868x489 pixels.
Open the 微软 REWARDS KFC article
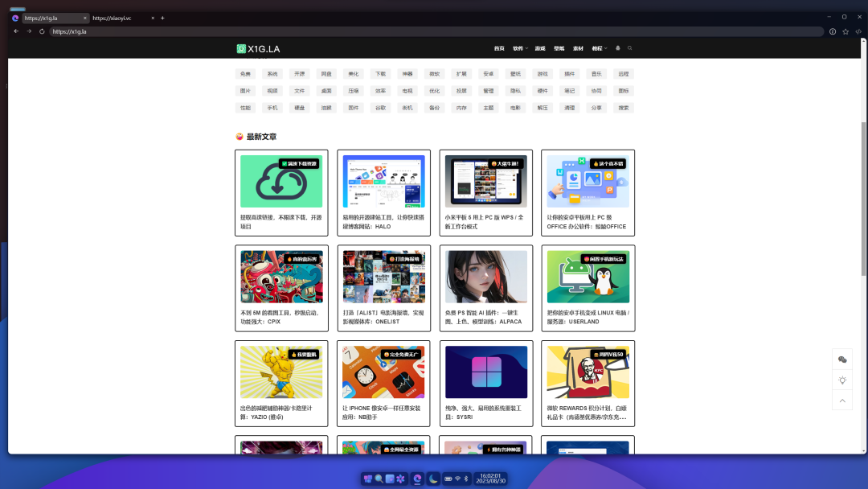[588, 383]
